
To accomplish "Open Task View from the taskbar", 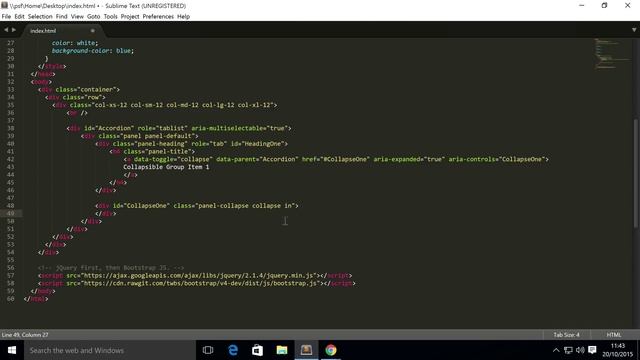I will pos(208,350).
